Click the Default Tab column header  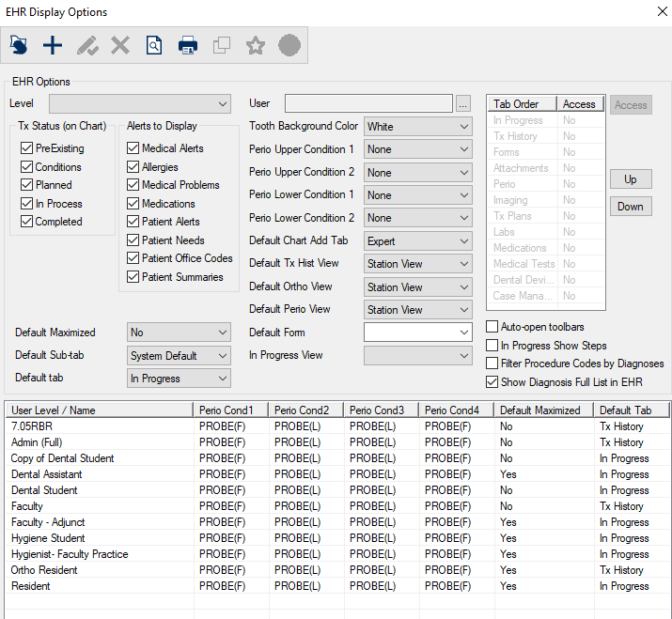pos(631,410)
